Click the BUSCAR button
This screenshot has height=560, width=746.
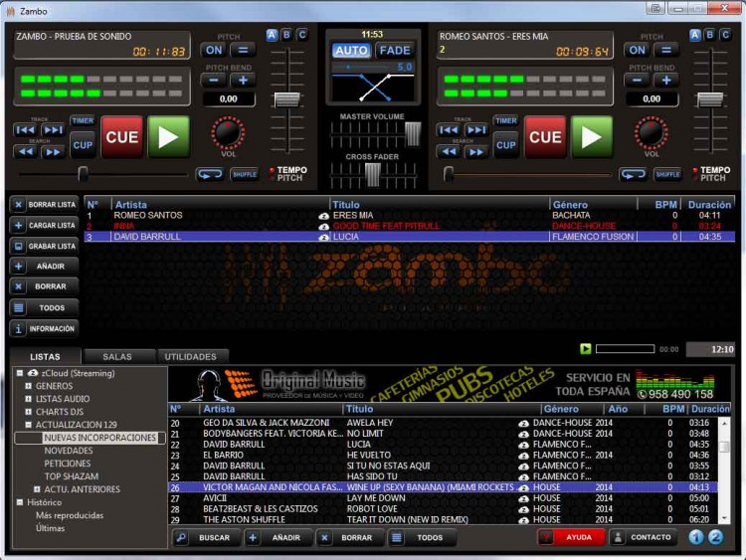point(207,538)
